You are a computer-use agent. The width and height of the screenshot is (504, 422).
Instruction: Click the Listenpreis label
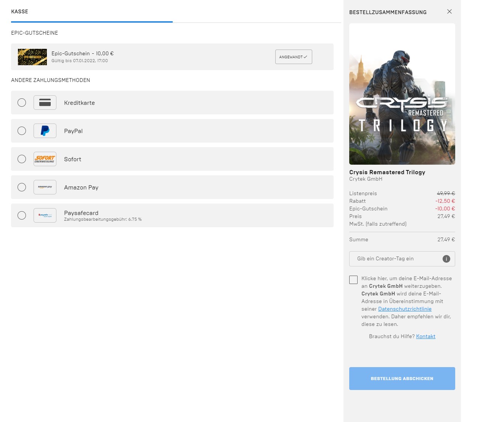(363, 193)
